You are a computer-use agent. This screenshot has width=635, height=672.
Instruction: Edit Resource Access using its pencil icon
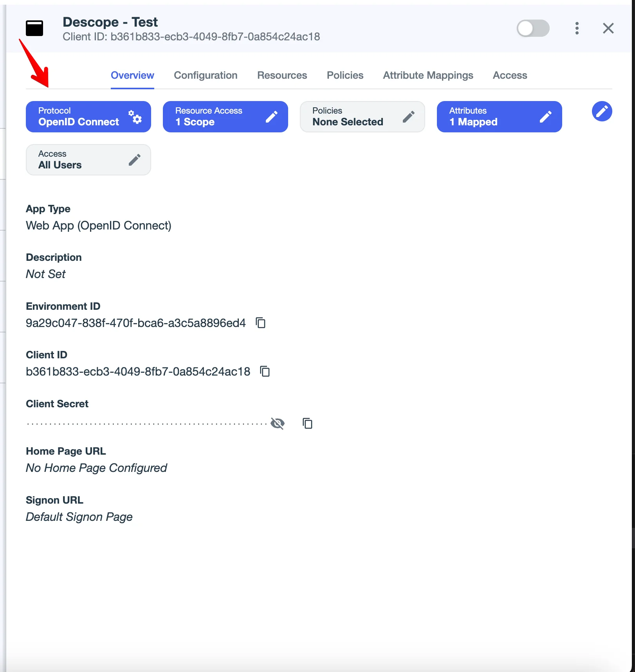coord(272,117)
